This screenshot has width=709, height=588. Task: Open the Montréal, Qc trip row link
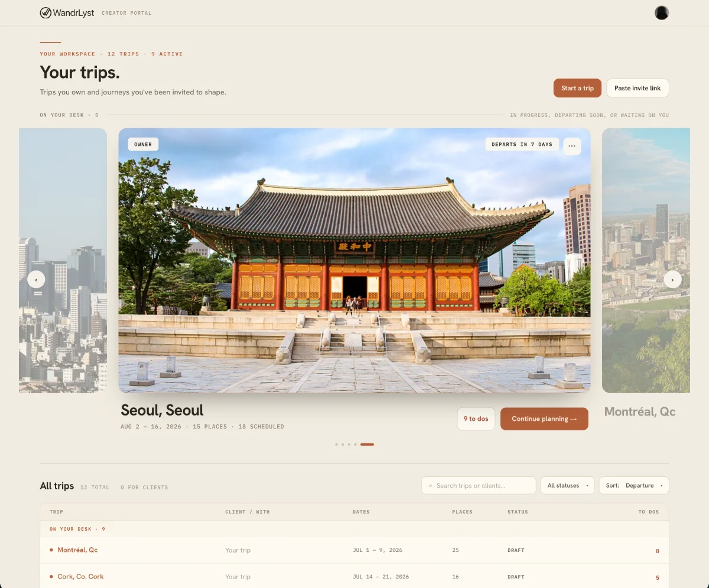pos(77,550)
